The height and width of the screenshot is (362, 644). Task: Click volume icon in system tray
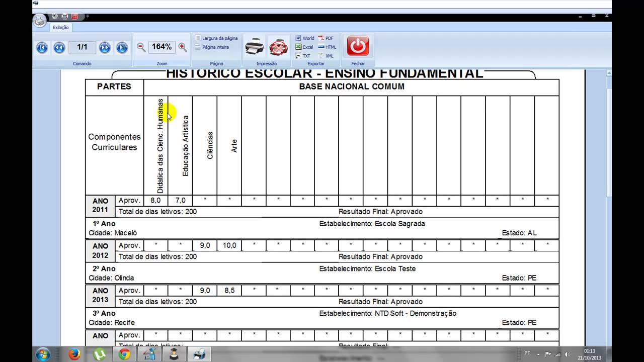(x=568, y=354)
